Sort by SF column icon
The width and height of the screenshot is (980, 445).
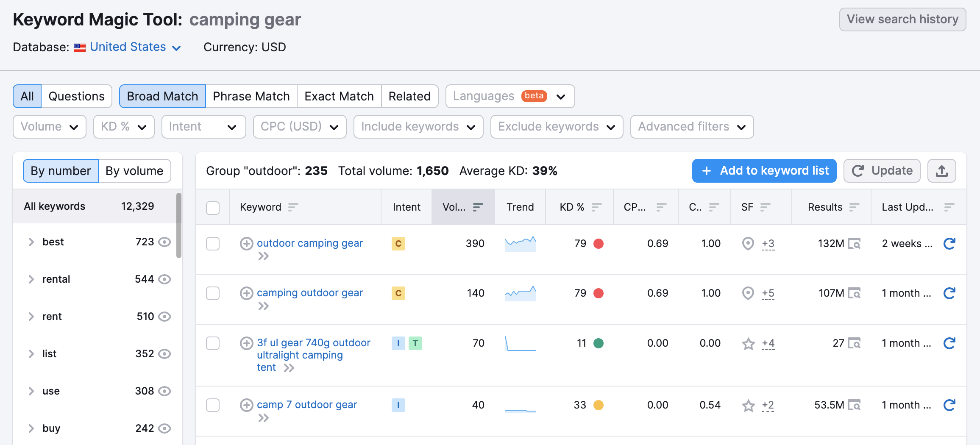pos(765,207)
